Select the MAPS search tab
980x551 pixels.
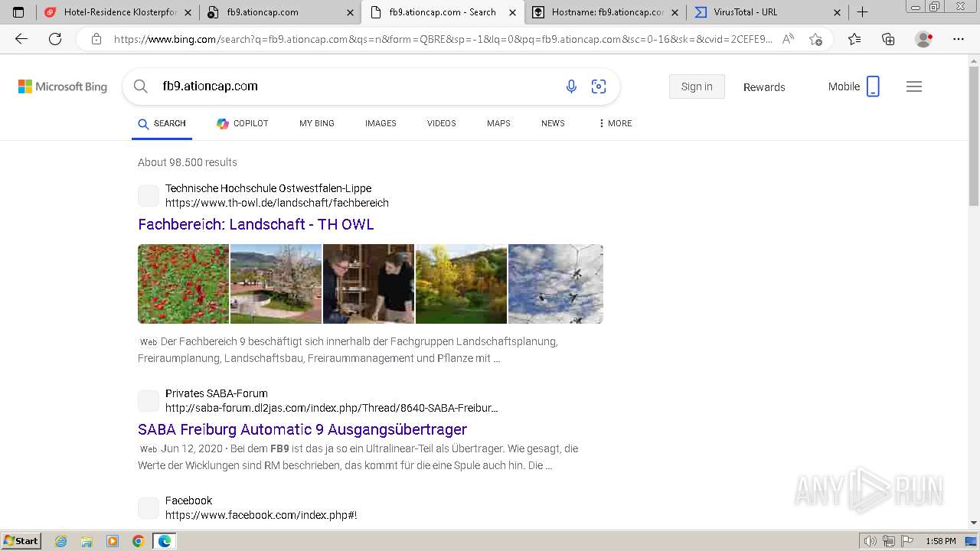pyautogui.click(x=498, y=123)
